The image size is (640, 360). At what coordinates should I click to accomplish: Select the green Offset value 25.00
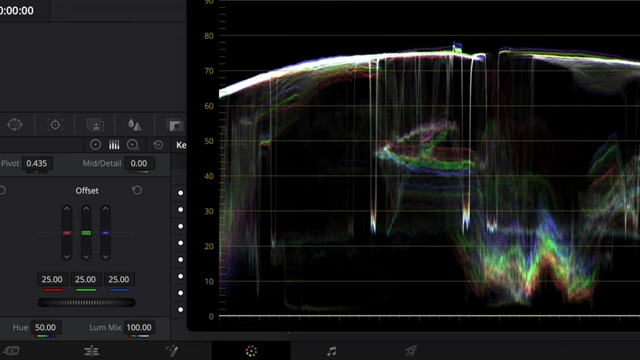coord(85,280)
